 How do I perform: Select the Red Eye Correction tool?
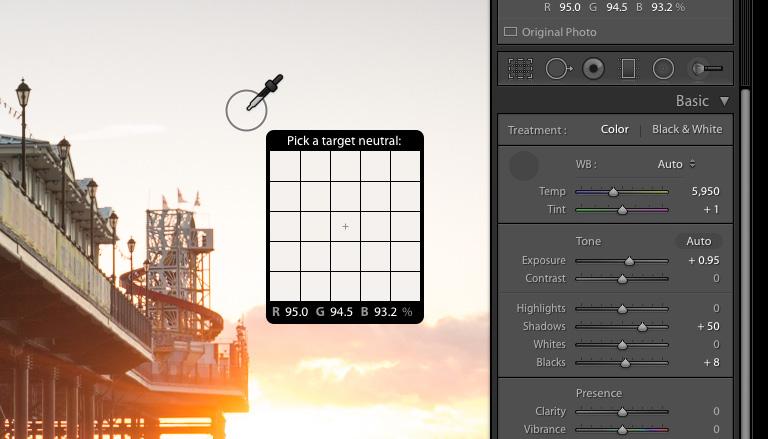point(593,69)
